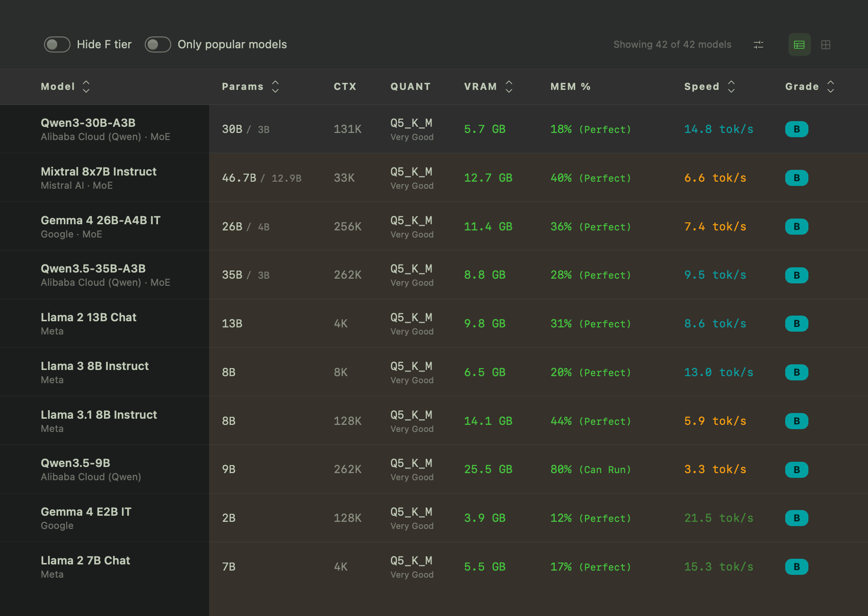Click the 12.7 GB VRAM value
868x616 pixels.
(x=488, y=178)
